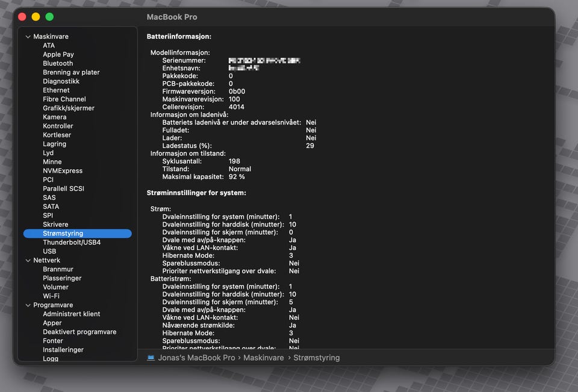The image size is (578, 392).
Task: Click the laptop icon in the path bar
Action: [151, 358]
